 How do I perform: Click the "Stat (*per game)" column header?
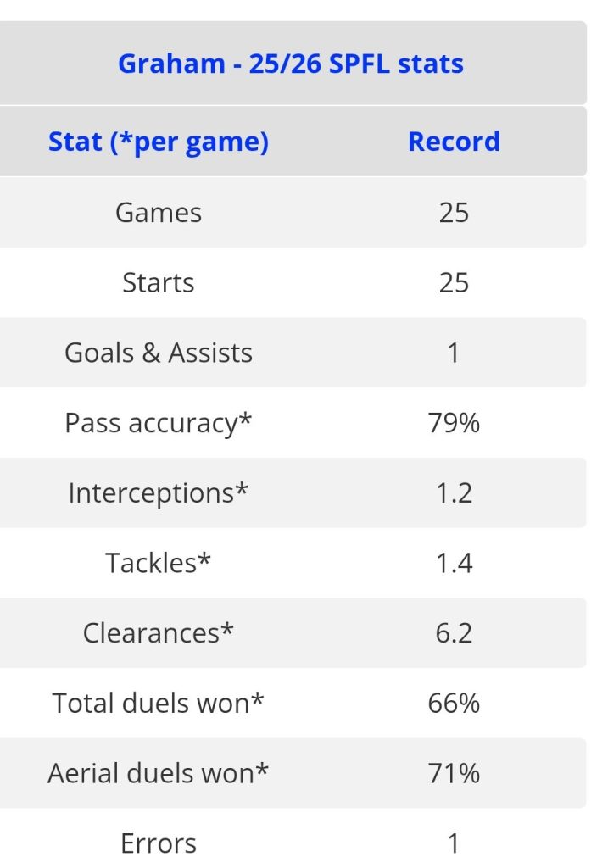159,142
